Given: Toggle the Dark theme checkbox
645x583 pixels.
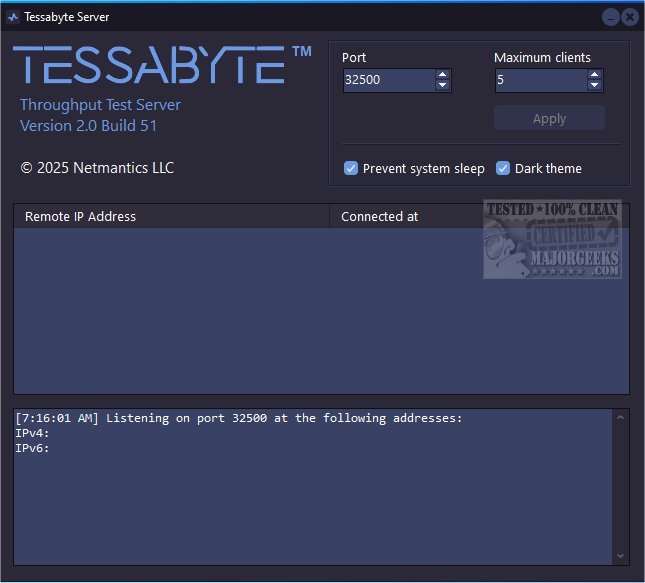Looking at the screenshot, I should tap(503, 168).
